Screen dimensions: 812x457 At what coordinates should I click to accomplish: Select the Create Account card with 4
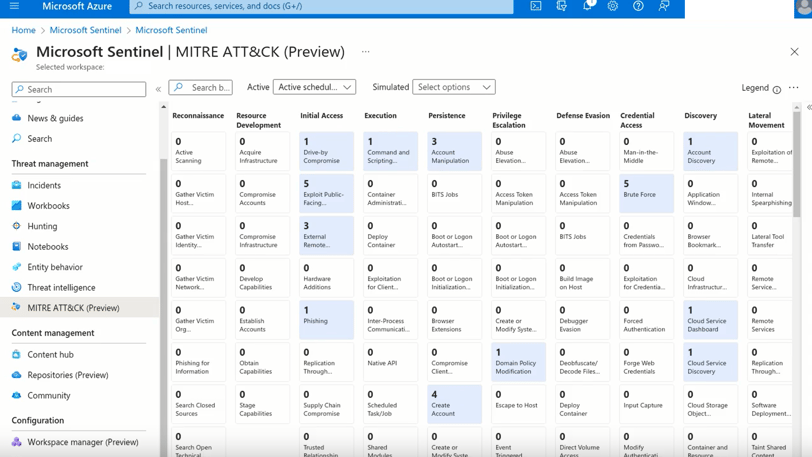[x=454, y=404]
